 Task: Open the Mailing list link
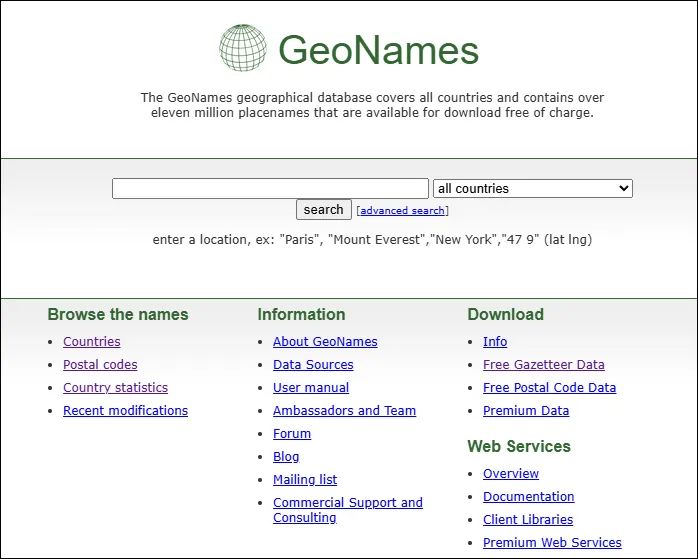tap(305, 480)
